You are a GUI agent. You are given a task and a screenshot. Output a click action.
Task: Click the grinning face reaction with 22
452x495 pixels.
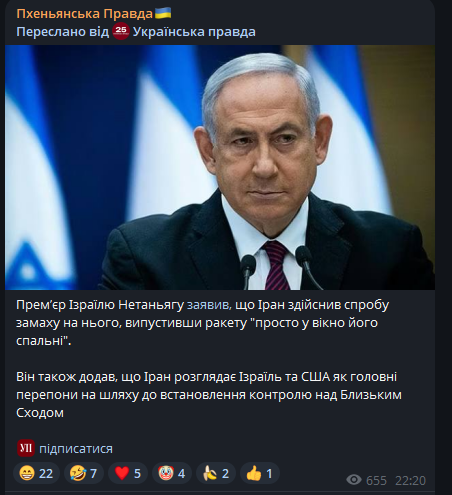click(36, 473)
